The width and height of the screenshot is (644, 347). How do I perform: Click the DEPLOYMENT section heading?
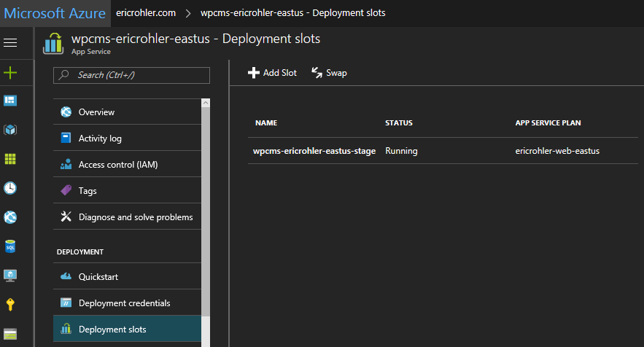click(80, 252)
